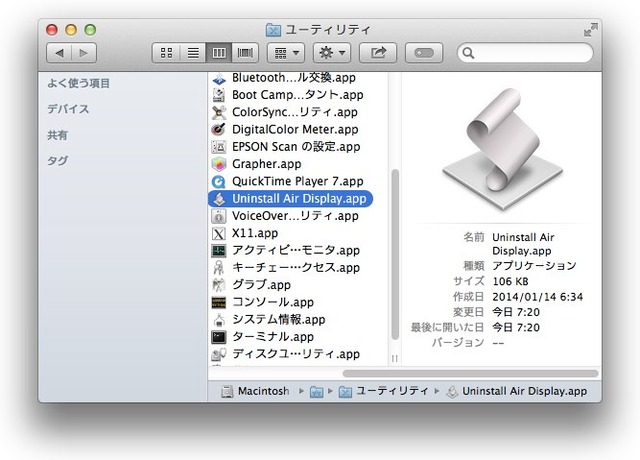The width and height of the screenshot is (640, 460).
Task: Select ディスクユ…リティ.app file name
Action: tap(296, 354)
